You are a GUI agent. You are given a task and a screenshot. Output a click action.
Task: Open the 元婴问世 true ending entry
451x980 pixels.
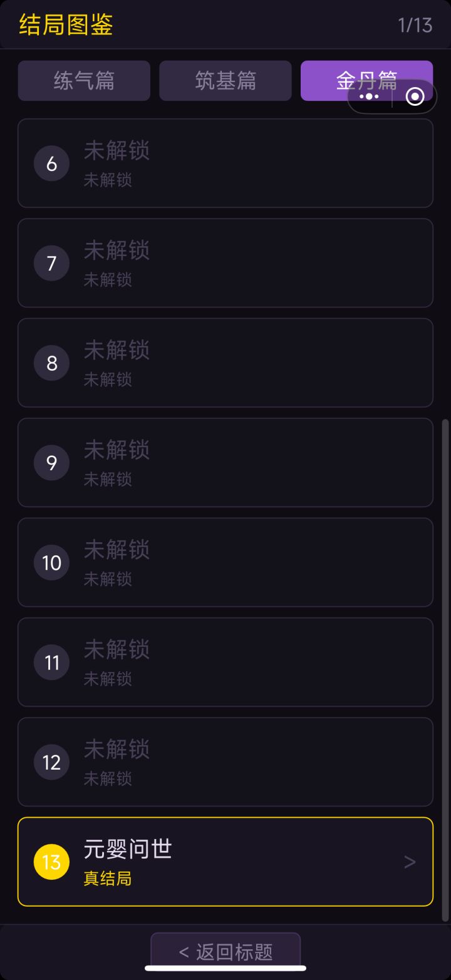225,862
